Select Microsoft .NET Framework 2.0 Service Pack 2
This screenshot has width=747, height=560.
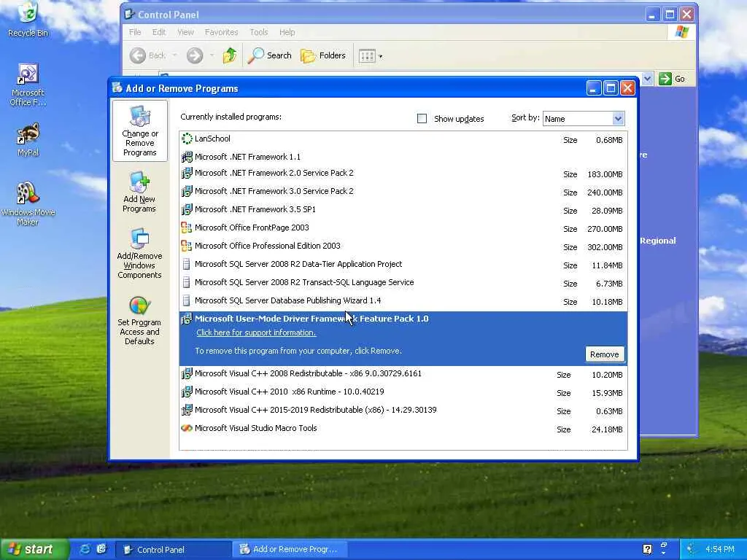[x=403, y=174]
